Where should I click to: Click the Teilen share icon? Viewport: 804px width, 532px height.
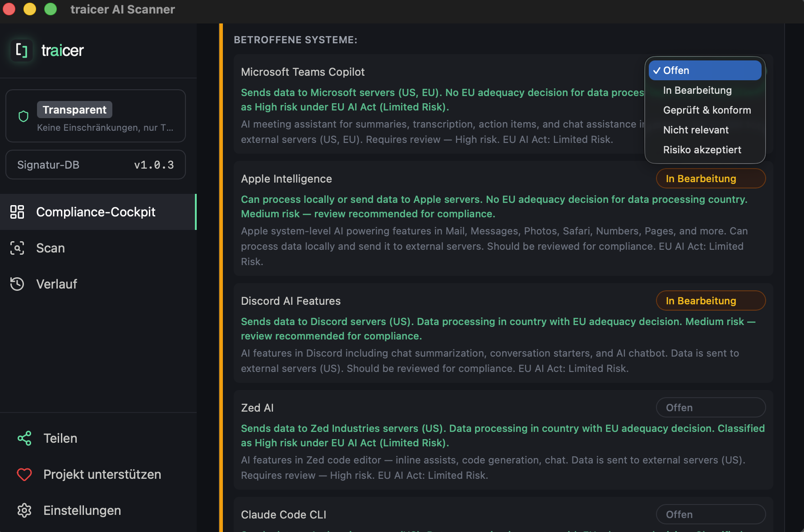[x=24, y=438]
